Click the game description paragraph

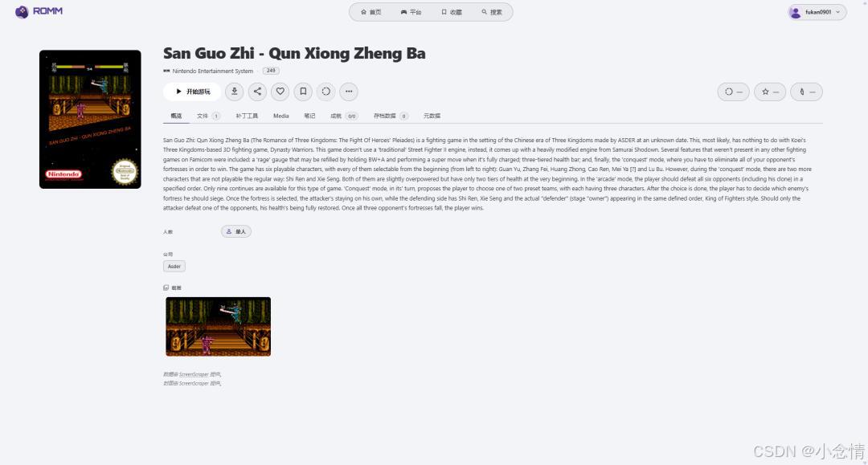487,174
